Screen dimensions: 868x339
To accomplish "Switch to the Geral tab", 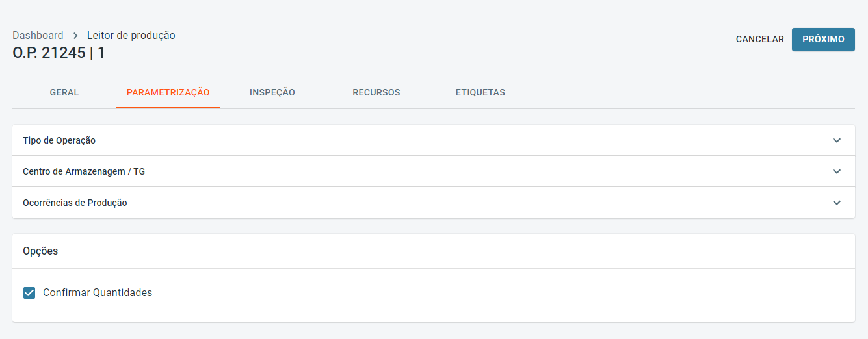I will [x=64, y=92].
